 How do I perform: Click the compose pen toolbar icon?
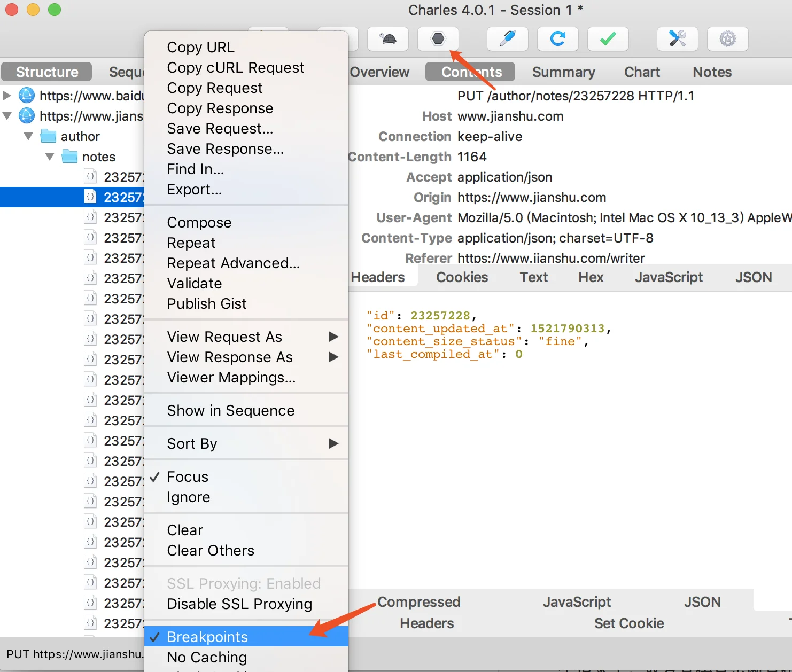click(508, 39)
